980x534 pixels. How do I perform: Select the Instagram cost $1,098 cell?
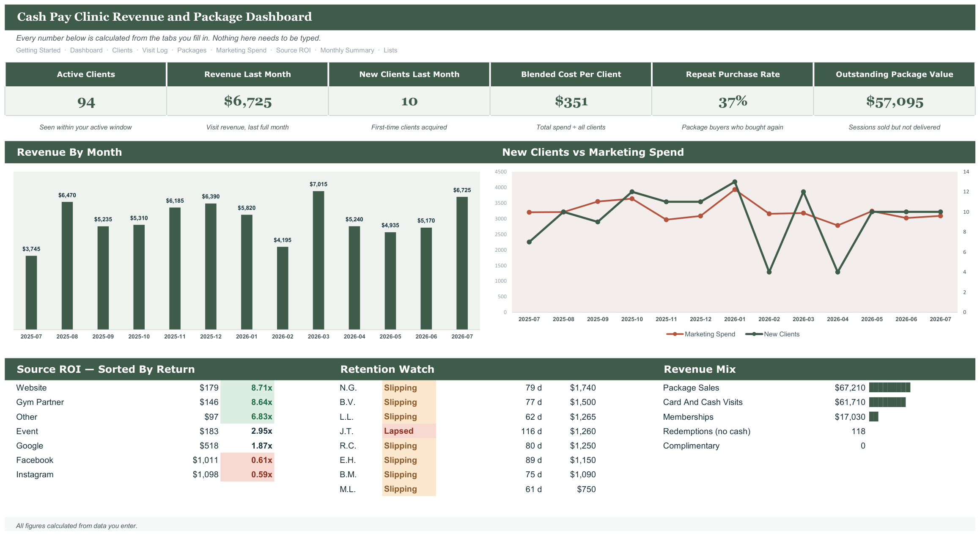(x=206, y=474)
